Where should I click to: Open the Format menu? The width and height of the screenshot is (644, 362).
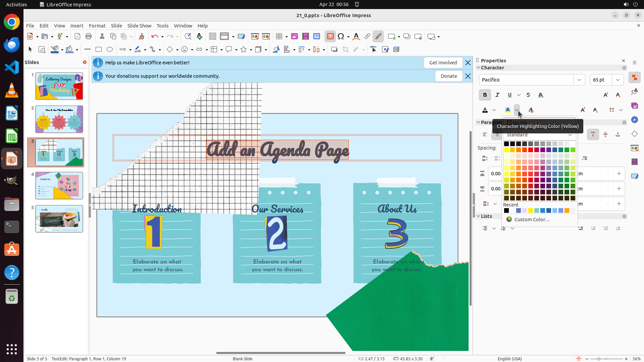97,26
